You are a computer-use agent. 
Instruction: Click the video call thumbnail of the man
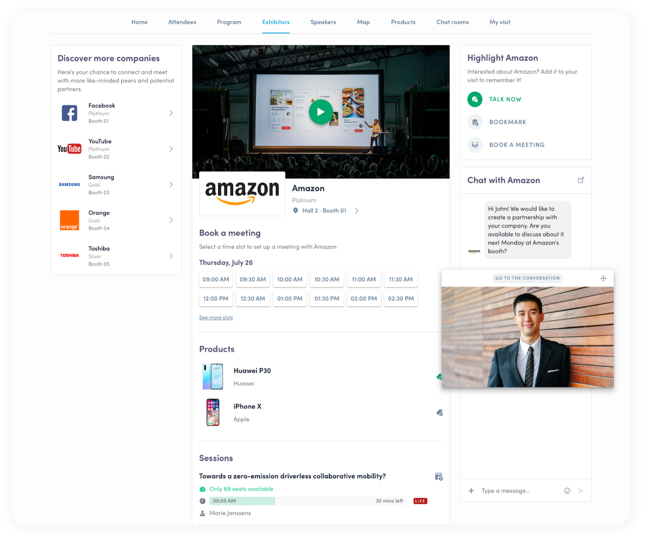pos(527,337)
